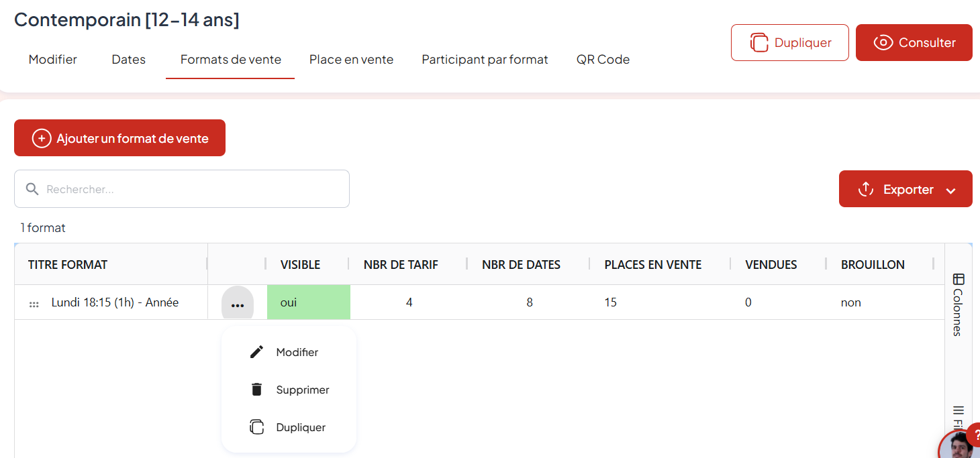
Task: Click the green oui visible cell
Action: [309, 302]
